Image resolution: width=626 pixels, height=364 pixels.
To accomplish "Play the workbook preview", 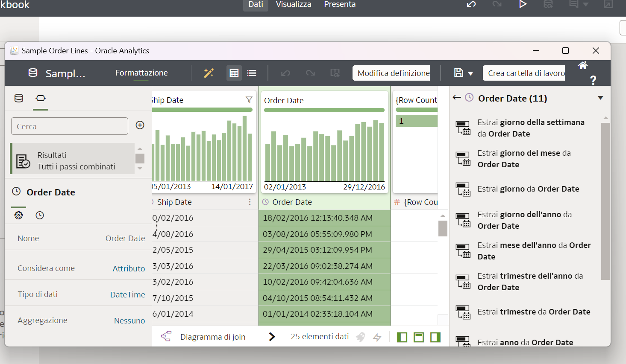I will click(x=523, y=4).
